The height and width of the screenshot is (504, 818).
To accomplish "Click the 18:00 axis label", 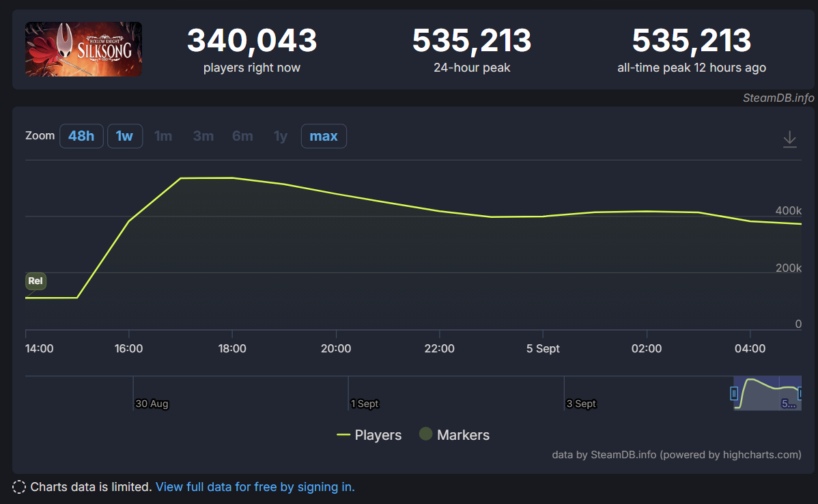I will (232, 348).
